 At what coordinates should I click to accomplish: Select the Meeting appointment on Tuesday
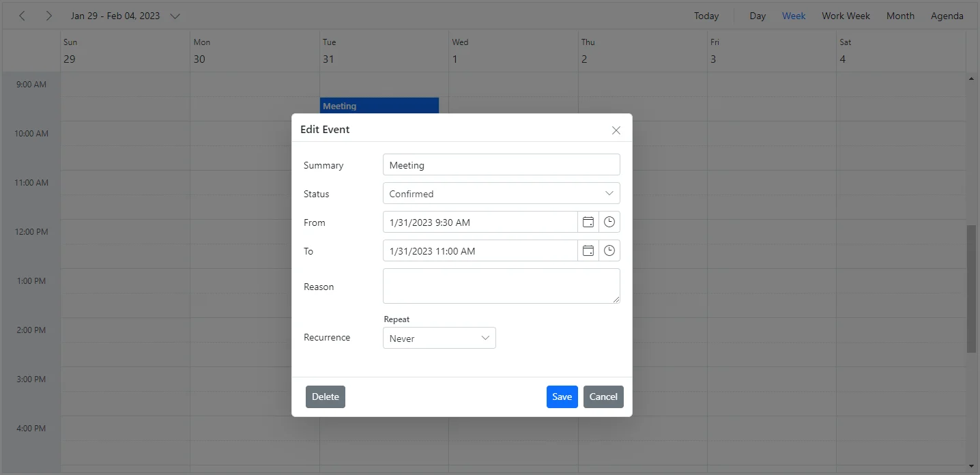(379, 106)
